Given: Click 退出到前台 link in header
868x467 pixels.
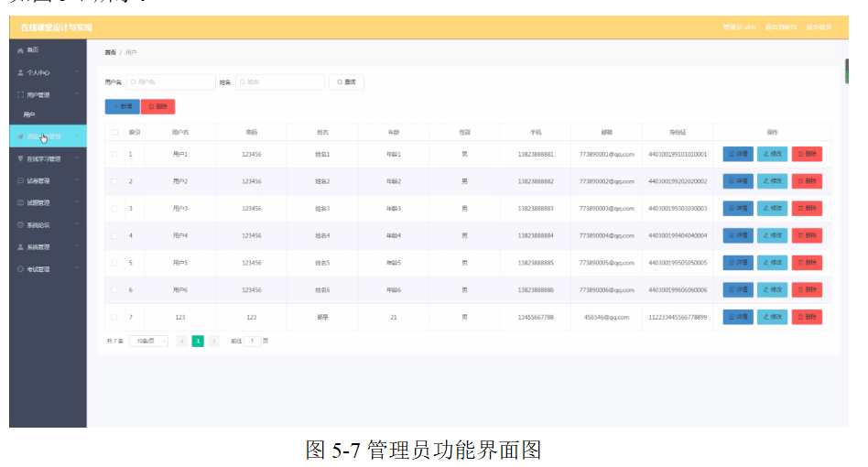Looking at the screenshot, I should pyautogui.click(x=780, y=27).
